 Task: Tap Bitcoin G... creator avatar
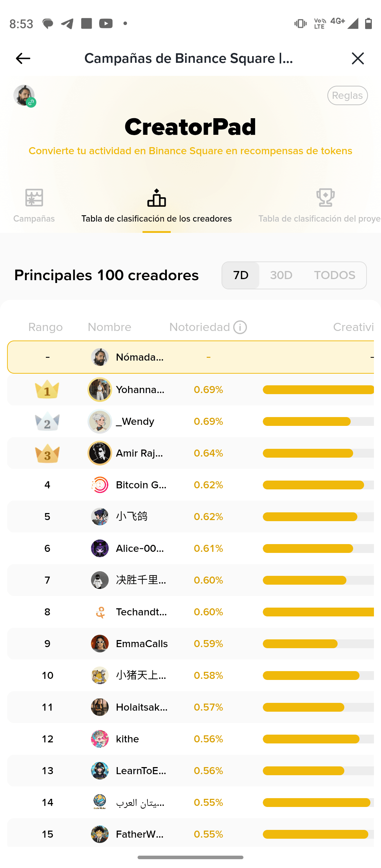click(x=100, y=485)
